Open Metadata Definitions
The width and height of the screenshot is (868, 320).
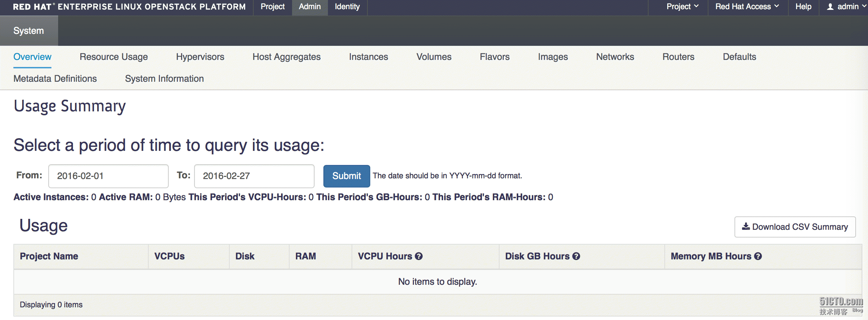(x=55, y=79)
